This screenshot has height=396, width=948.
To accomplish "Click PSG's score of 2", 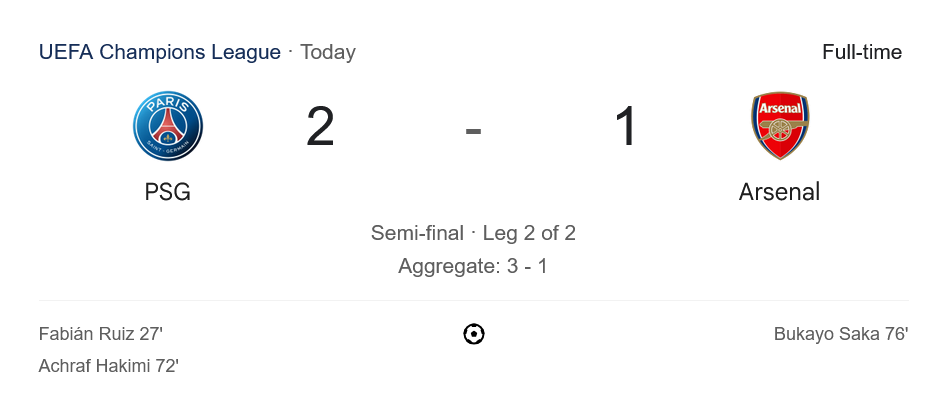I will [320, 127].
